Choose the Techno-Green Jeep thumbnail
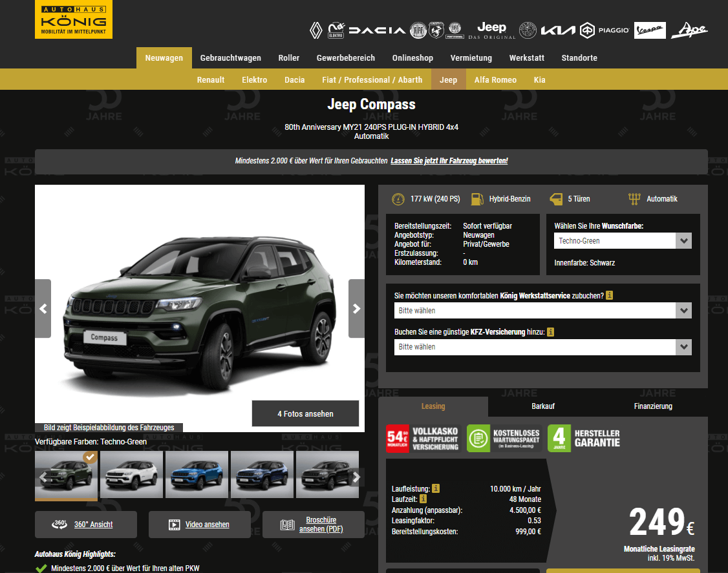 coord(67,475)
